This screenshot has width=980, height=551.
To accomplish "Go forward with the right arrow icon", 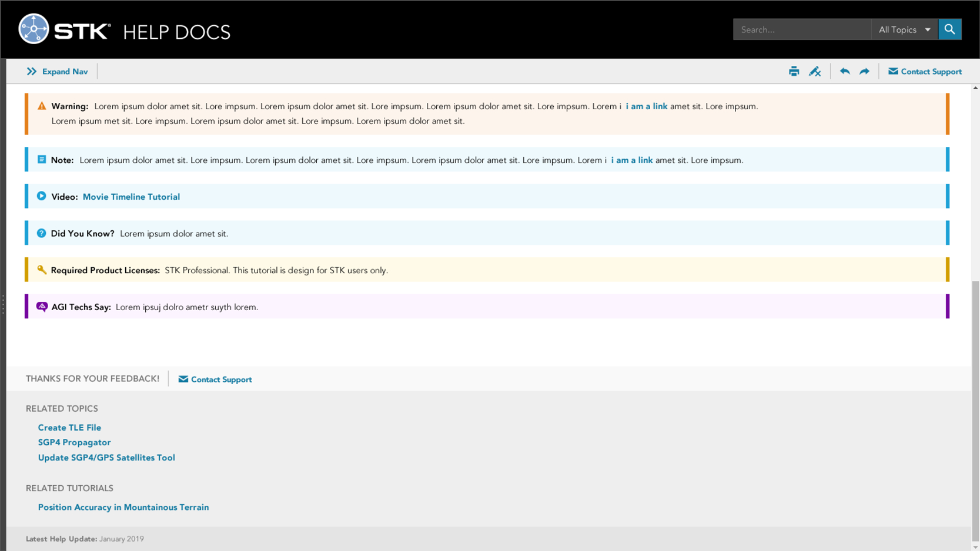I will [864, 72].
